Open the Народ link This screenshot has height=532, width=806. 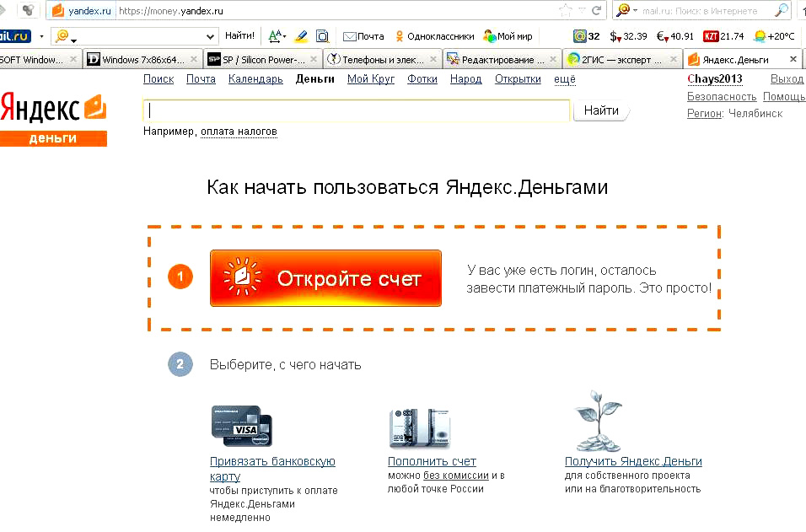[465, 79]
